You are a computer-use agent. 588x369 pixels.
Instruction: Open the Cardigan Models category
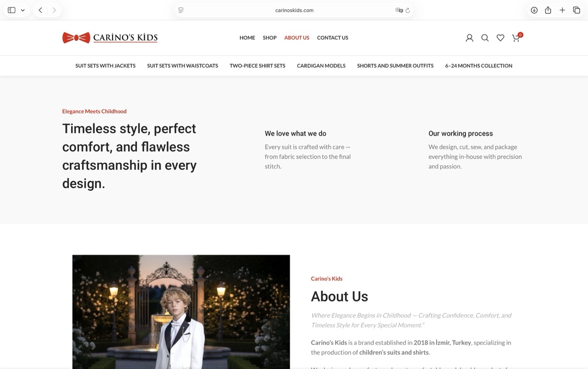[321, 66]
